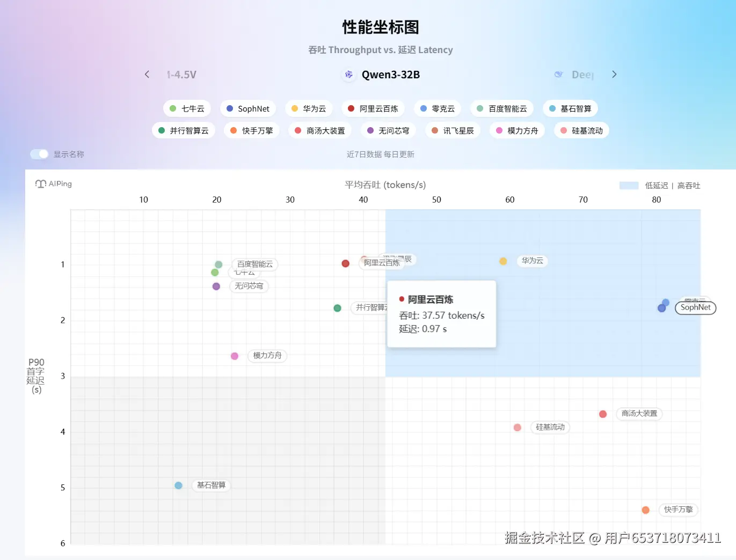Toggle 模力方舟 legend chip

click(518, 130)
